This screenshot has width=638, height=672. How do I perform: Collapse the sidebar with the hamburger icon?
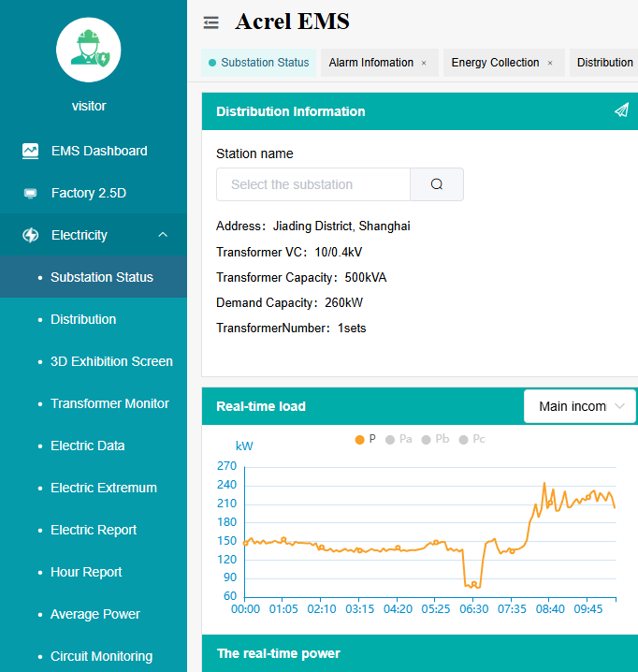pos(210,22)
